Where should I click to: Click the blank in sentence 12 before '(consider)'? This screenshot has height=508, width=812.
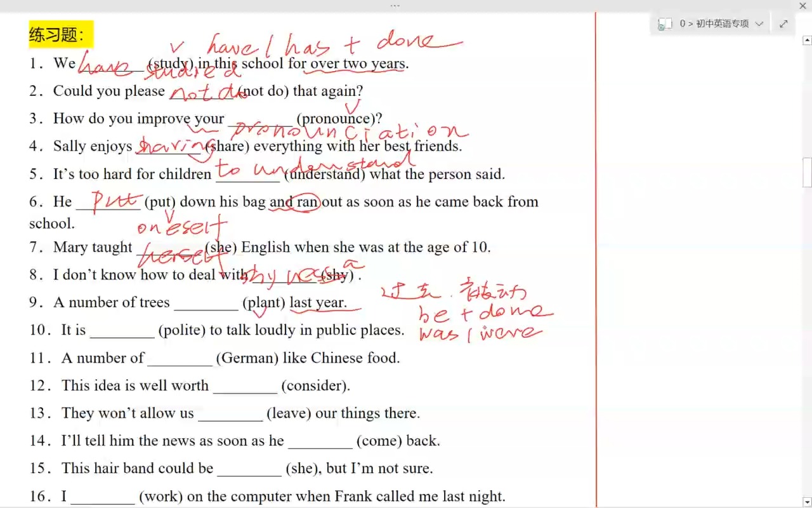click(246, 387)
